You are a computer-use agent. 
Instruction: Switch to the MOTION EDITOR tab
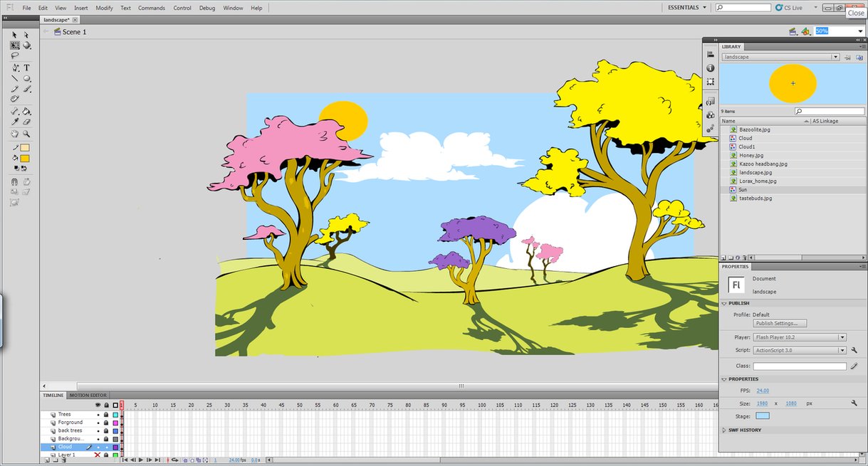88,395
